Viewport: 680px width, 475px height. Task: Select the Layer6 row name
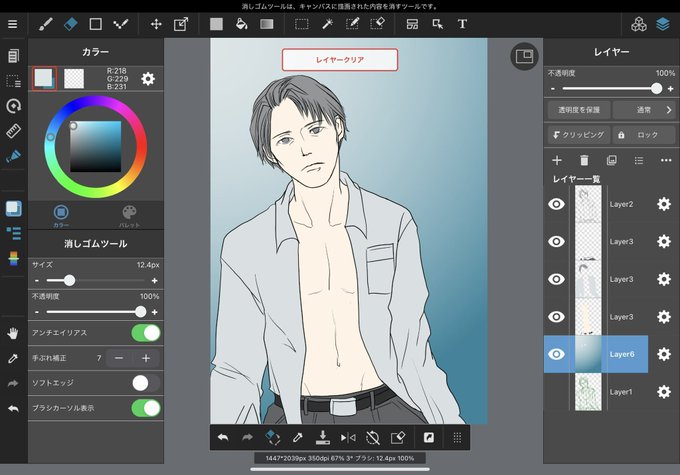click(622, 354)
